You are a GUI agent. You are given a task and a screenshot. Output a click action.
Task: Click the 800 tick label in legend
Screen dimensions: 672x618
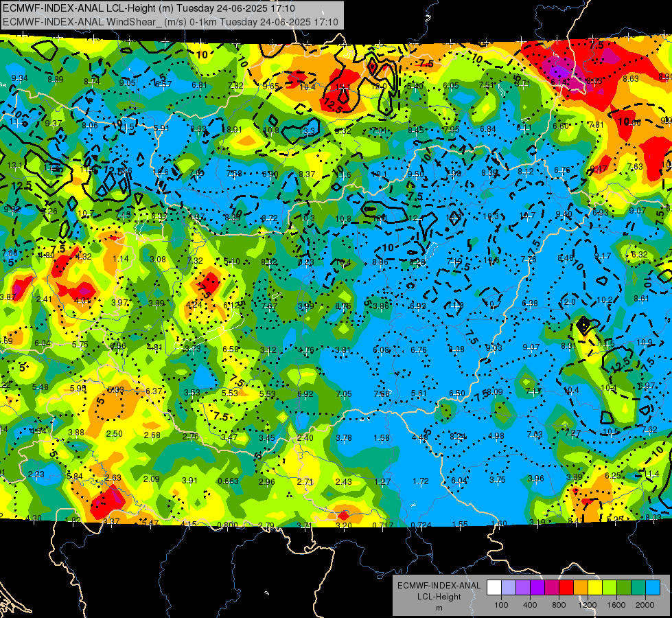(559, 605)
